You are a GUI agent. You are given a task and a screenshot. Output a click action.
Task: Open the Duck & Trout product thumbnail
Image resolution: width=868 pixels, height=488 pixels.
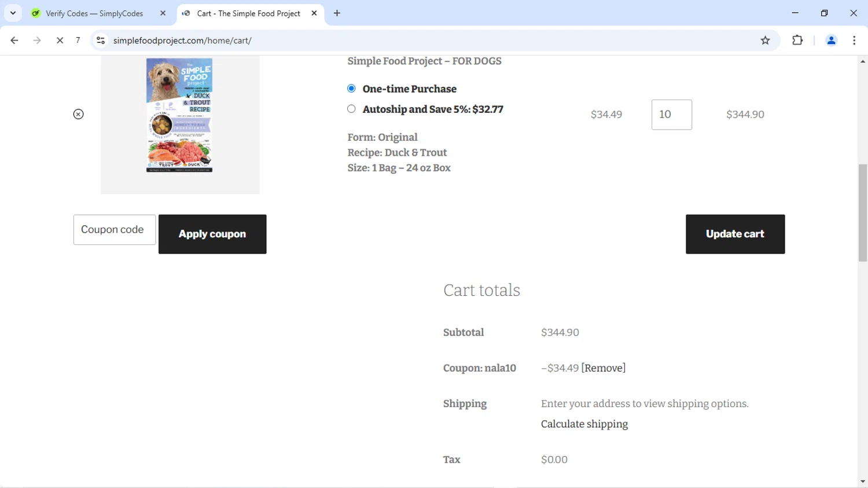[x=180, y=124]
